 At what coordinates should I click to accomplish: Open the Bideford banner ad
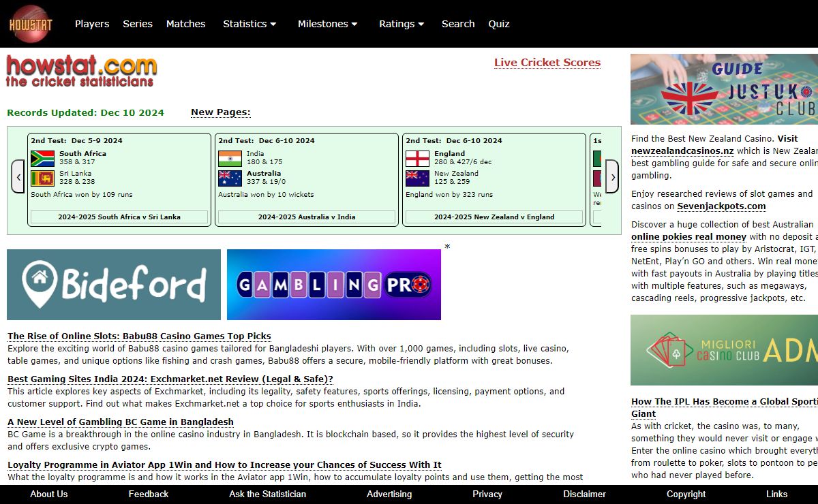[114, 285]
